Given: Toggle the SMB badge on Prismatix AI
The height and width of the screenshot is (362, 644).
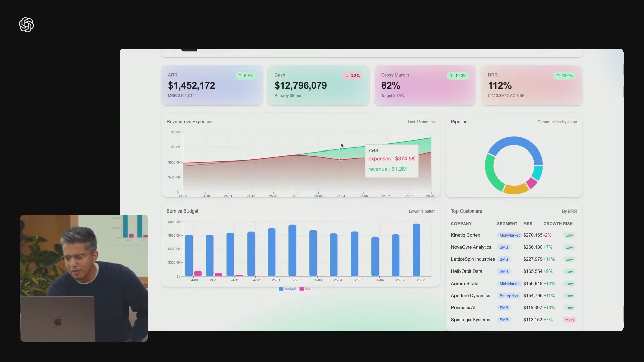Looking at the screenshot, I should (504, 307).
